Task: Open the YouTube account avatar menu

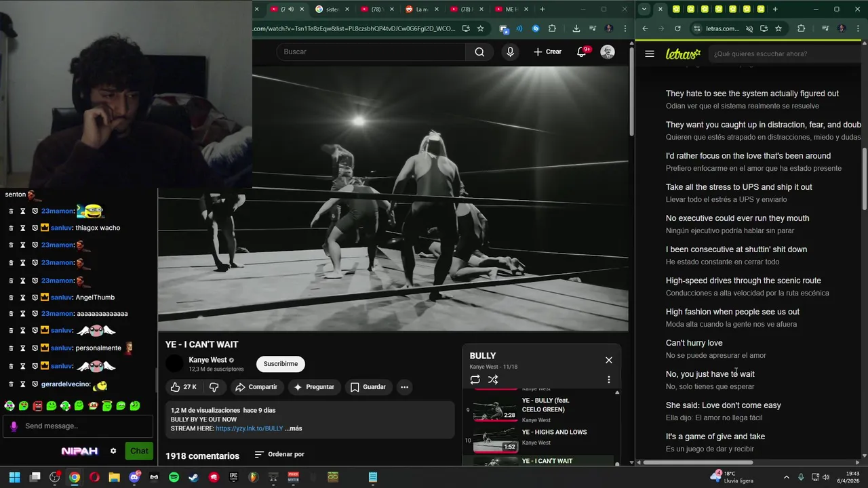Action: (608, 52)
